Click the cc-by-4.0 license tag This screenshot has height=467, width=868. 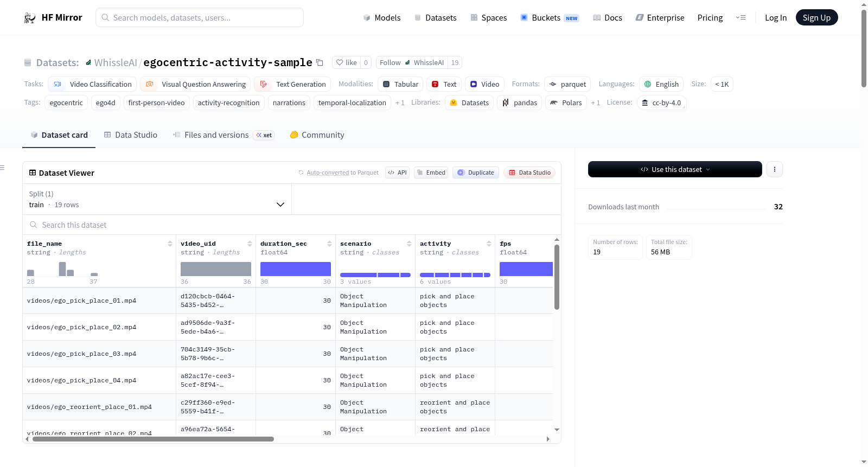click(x=661, y=103)
